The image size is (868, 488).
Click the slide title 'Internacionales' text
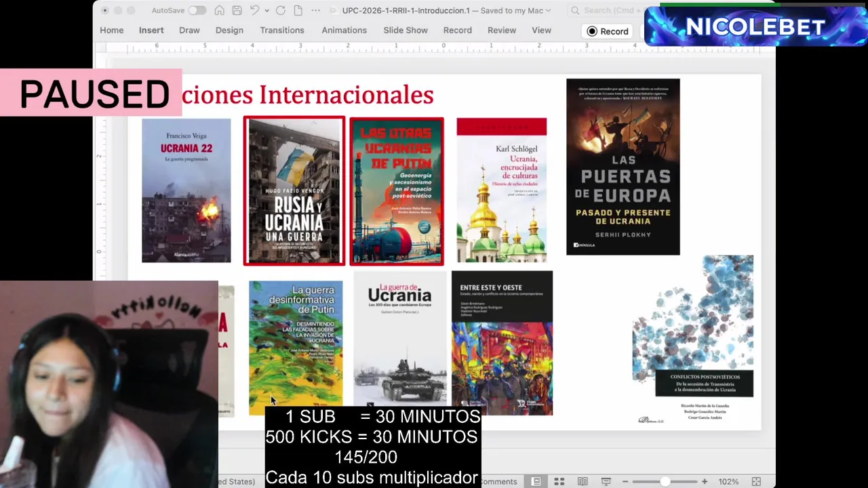coord(346,95)
